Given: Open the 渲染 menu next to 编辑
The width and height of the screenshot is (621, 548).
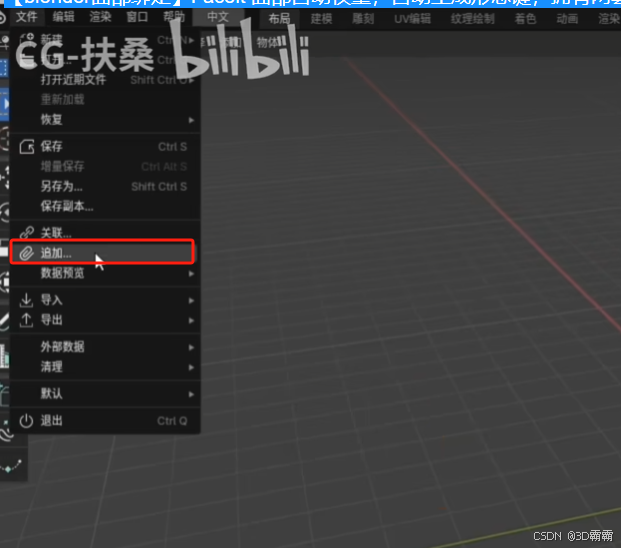Looking at the screenshot, I should (x=100, y=17).
